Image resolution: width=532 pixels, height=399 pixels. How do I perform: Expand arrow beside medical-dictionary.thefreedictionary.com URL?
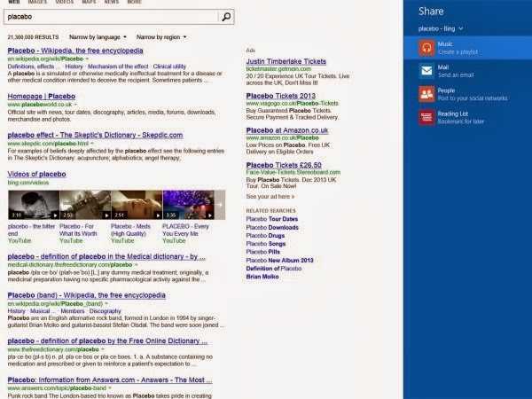tap(136, 264)
